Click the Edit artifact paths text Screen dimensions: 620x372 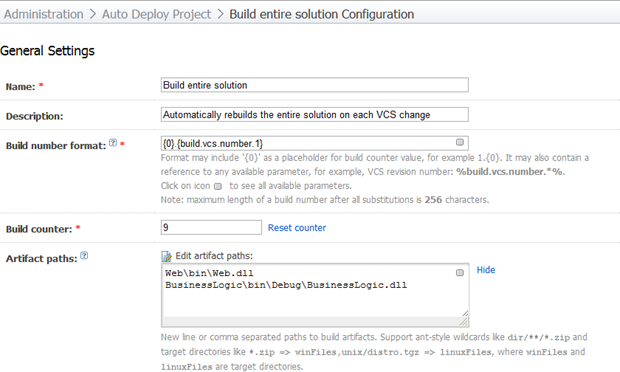click(214, 256)
